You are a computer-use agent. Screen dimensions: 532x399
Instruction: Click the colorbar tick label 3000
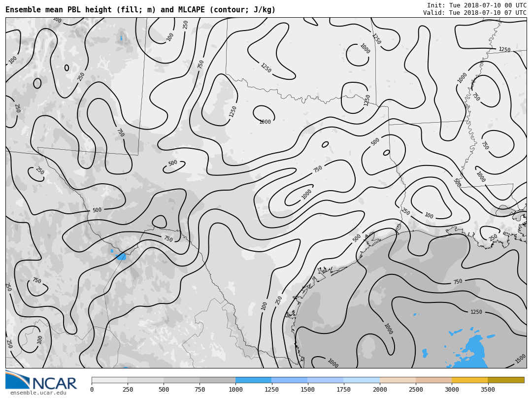[x=452, y=390]
